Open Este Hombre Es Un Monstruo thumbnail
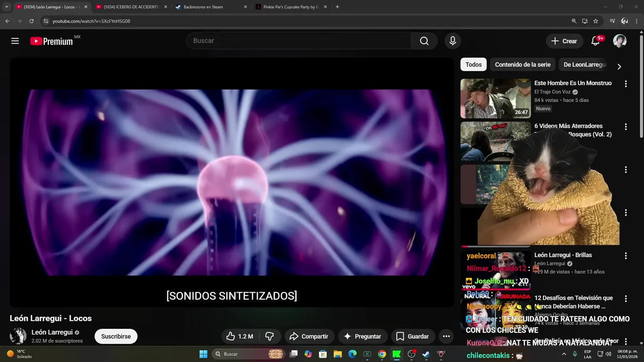 pos(496,98)
